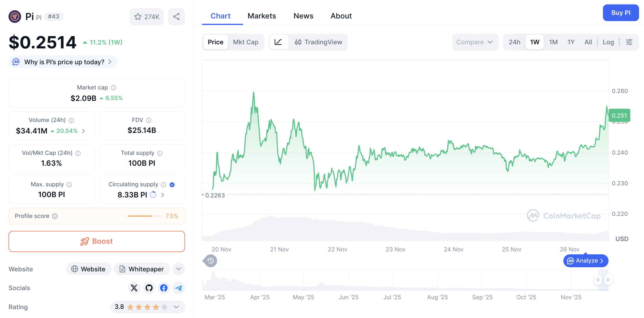Select the line chart icon
Viewport: 644px width, 318px height.
279,42
